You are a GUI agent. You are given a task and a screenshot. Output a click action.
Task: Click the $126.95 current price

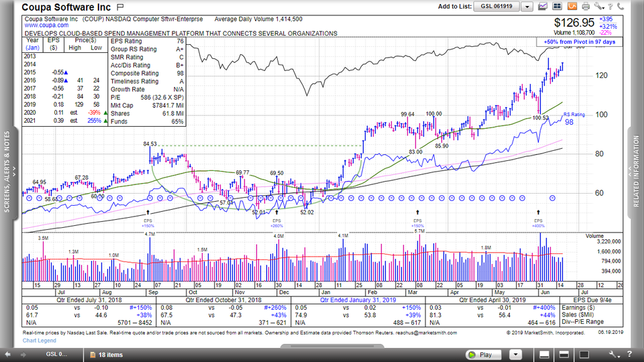[574, 23]
